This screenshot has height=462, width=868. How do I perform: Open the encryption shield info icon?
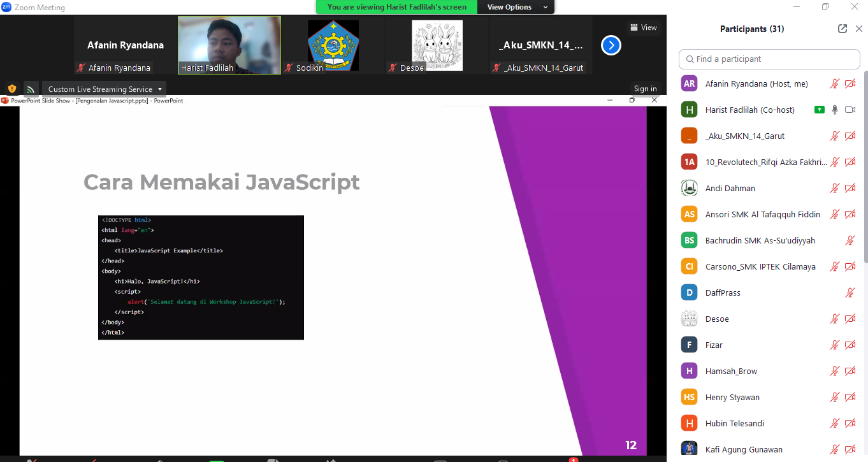12,89
